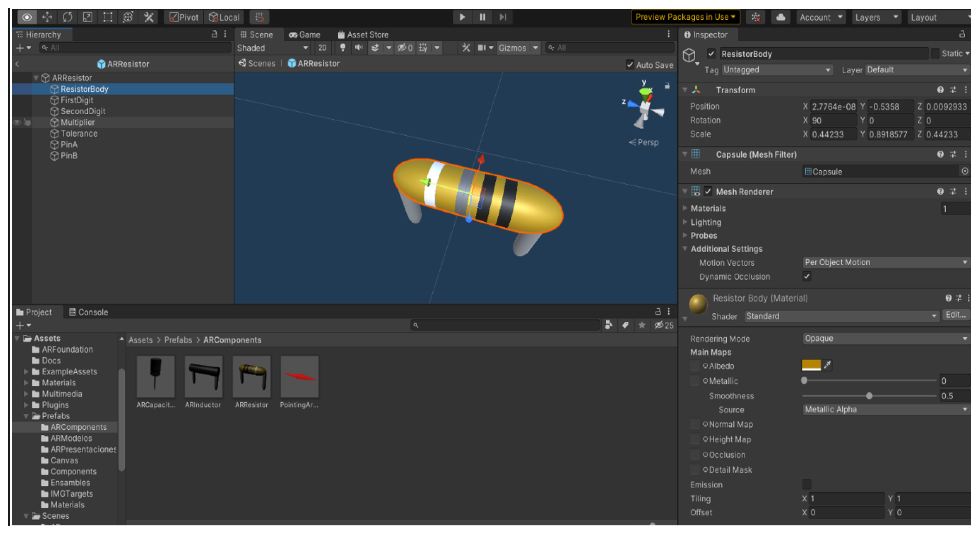980x533 pixels.
Task: Pick Albedo color with eyedropper
Action: (x=827, y=365)
